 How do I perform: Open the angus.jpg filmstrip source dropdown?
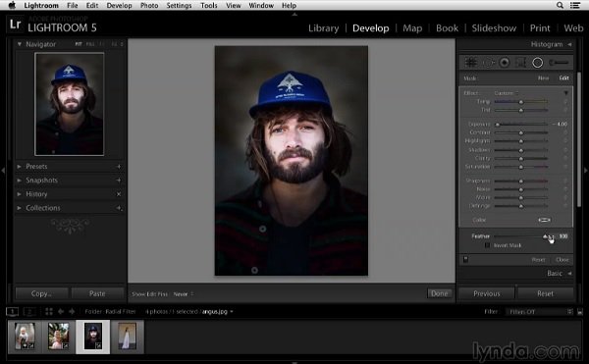click(x=218, y=311)
